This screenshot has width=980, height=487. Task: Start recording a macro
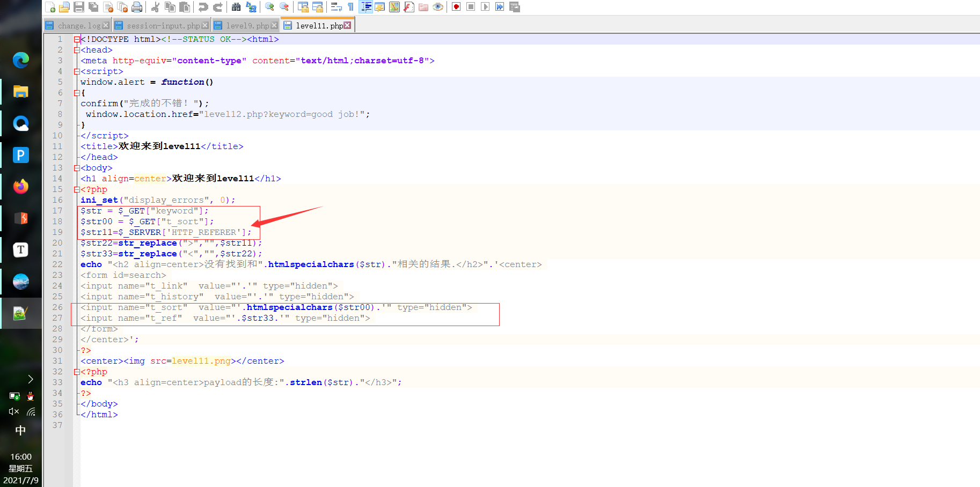tap(456, 7)
